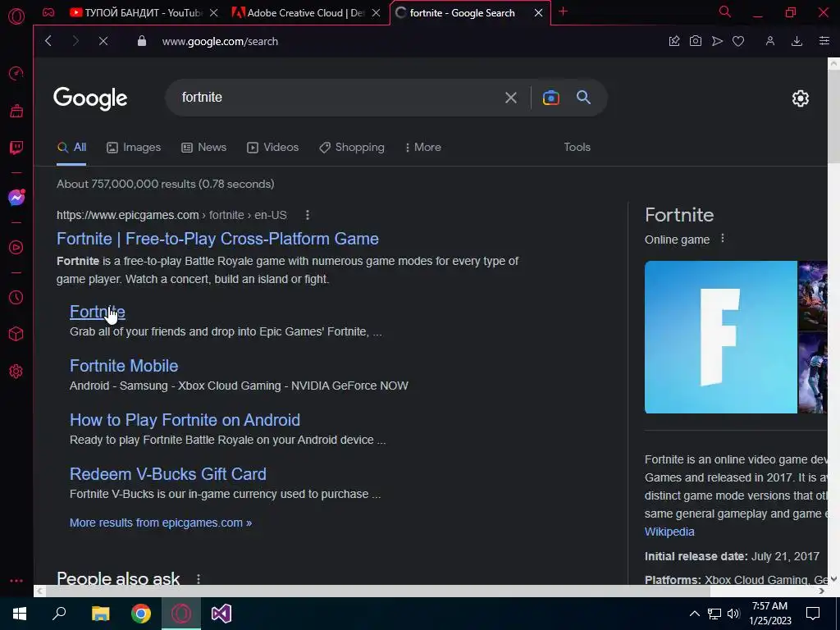Open the search Tools options
840x630 pixels.
577,147
